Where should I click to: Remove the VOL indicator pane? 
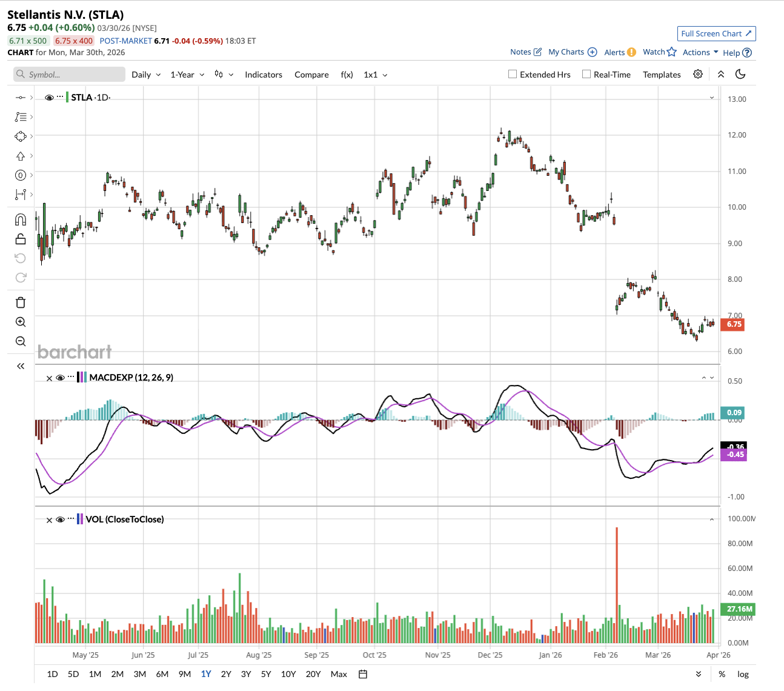49,520
